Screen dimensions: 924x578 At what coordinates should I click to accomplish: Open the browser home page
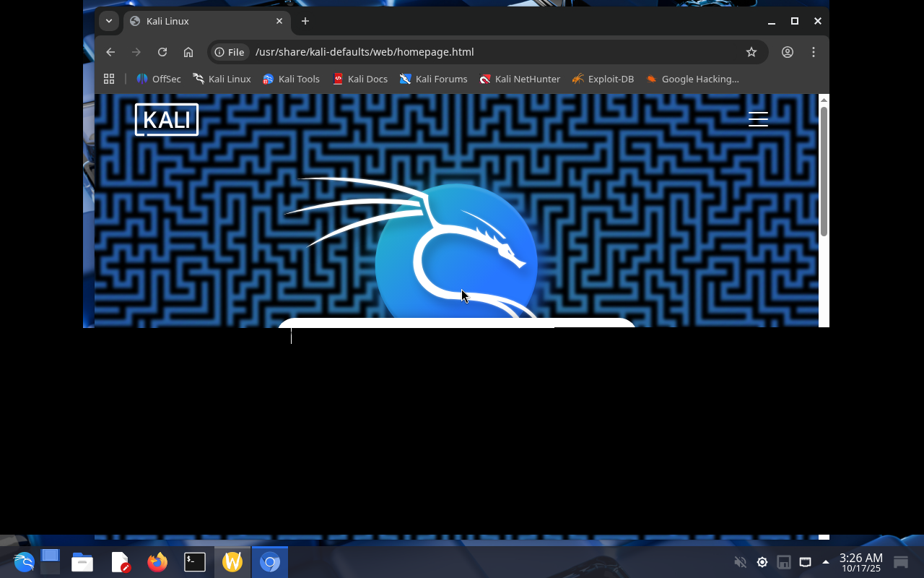(188, 52)
